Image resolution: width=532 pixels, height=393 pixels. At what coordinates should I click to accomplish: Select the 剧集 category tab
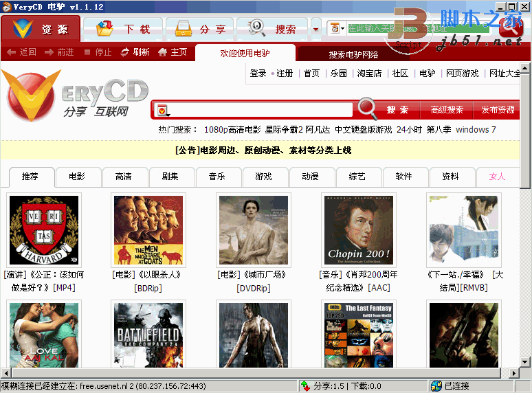pyautogui.click(x=172, y=177)
